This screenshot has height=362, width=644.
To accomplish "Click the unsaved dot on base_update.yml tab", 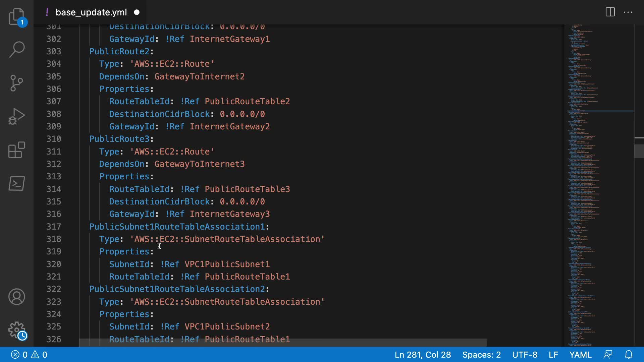I will 137,12.
